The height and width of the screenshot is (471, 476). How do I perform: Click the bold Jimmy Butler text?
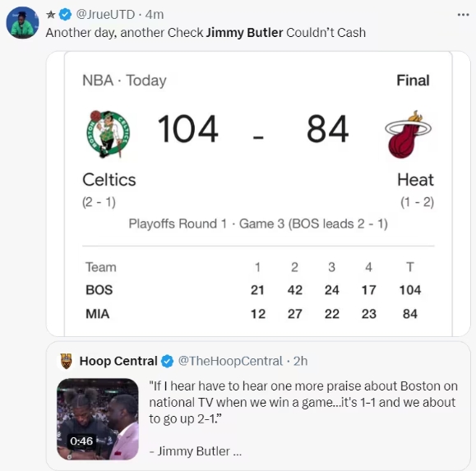244,33
